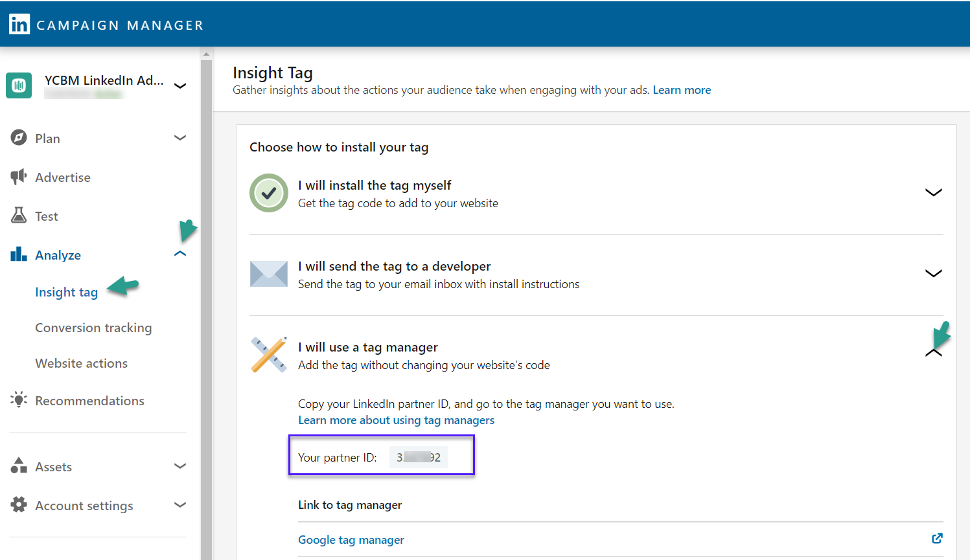970x560 pixels.
Task: Click the envelope send-to-developer icon
Action: tap(269, 274)
